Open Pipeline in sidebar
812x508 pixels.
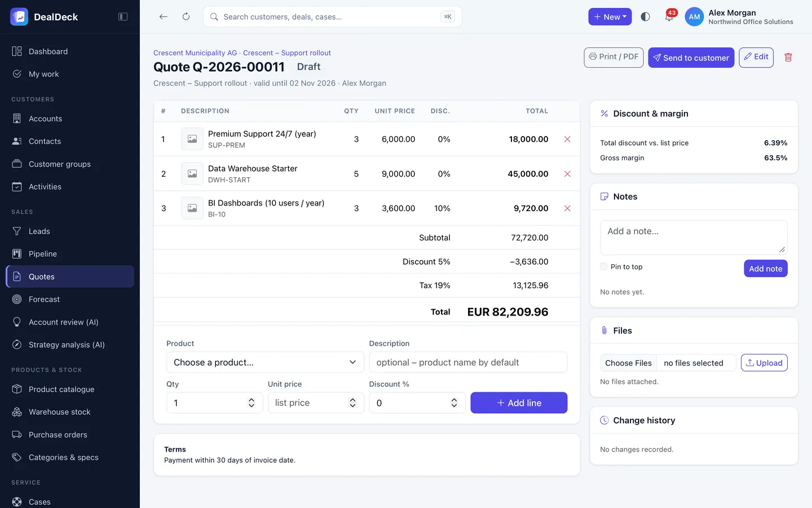pos(70,254)
